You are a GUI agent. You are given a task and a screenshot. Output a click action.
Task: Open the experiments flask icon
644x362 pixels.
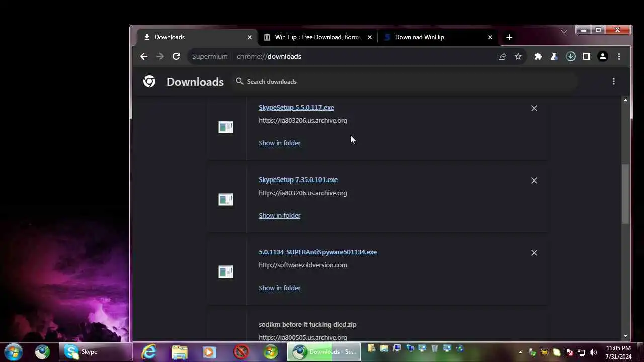554,56
